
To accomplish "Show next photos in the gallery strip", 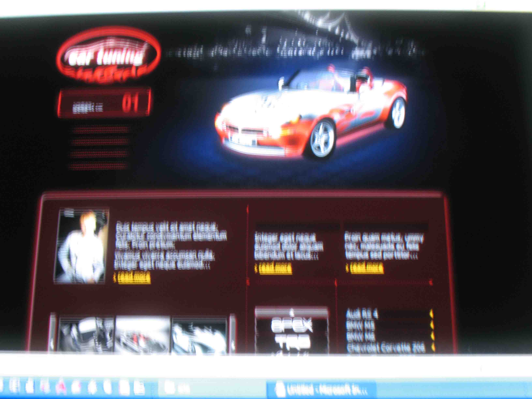I will click(x=233, y=334).
